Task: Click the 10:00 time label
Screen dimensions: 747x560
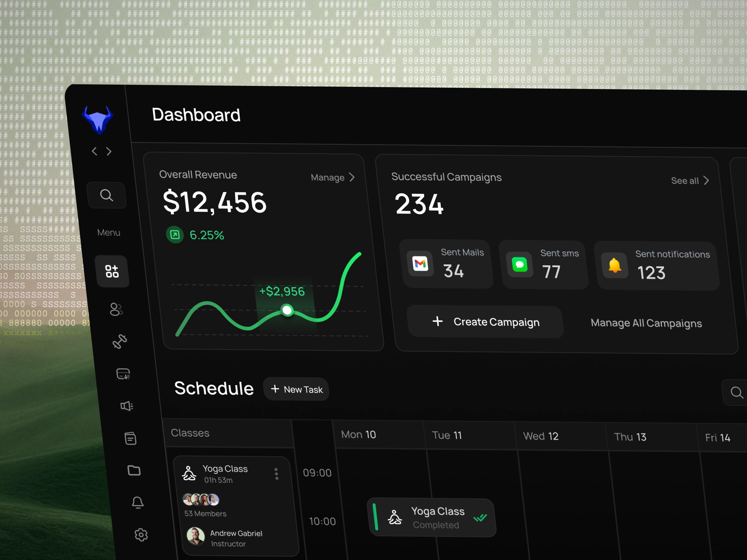Action: [x=322, y=521]
